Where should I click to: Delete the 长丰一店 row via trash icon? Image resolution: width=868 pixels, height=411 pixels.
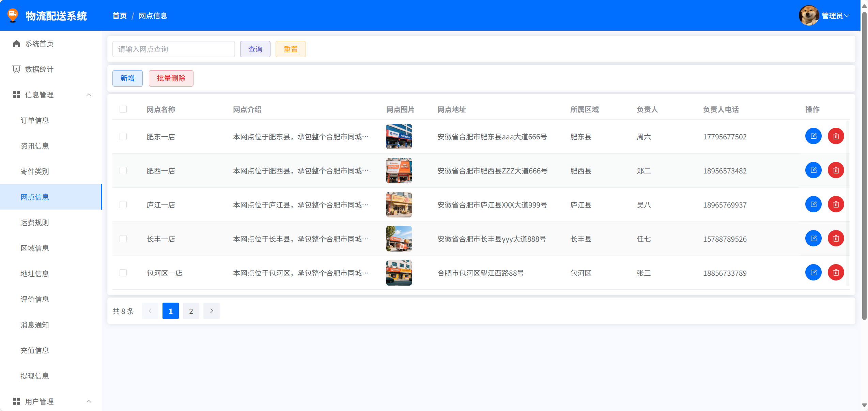[836, 239]
